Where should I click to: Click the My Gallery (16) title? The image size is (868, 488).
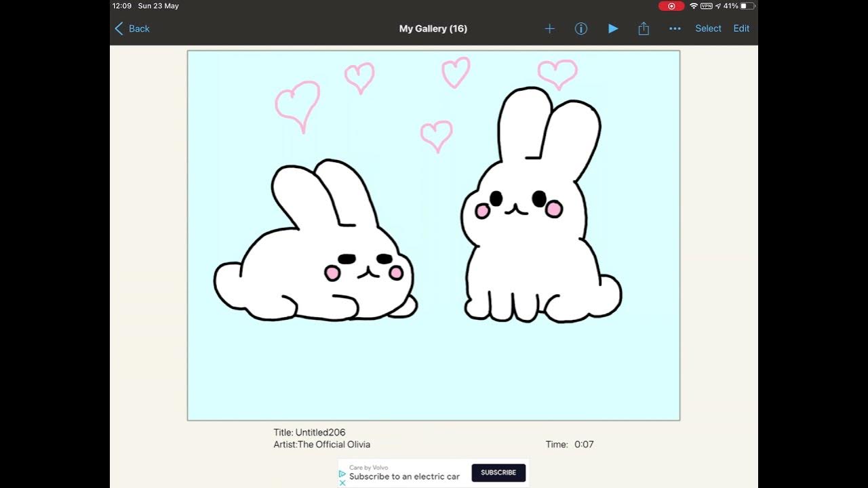tap(433, 28)
